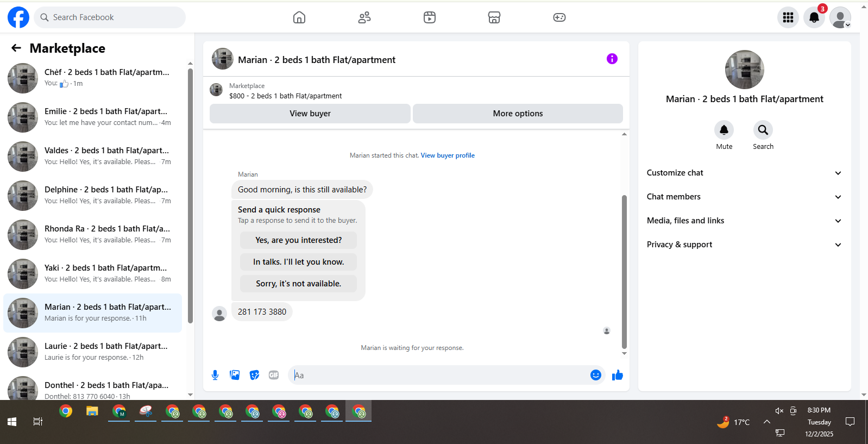Open notifications bell with badge

click(814, 17)
